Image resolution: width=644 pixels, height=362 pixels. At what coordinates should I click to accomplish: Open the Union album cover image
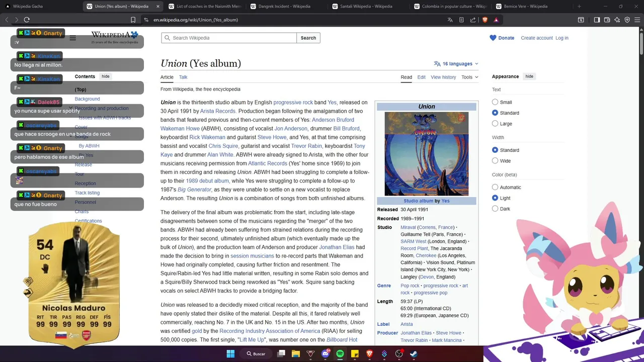pyautogui.click(x=427, y=154)
